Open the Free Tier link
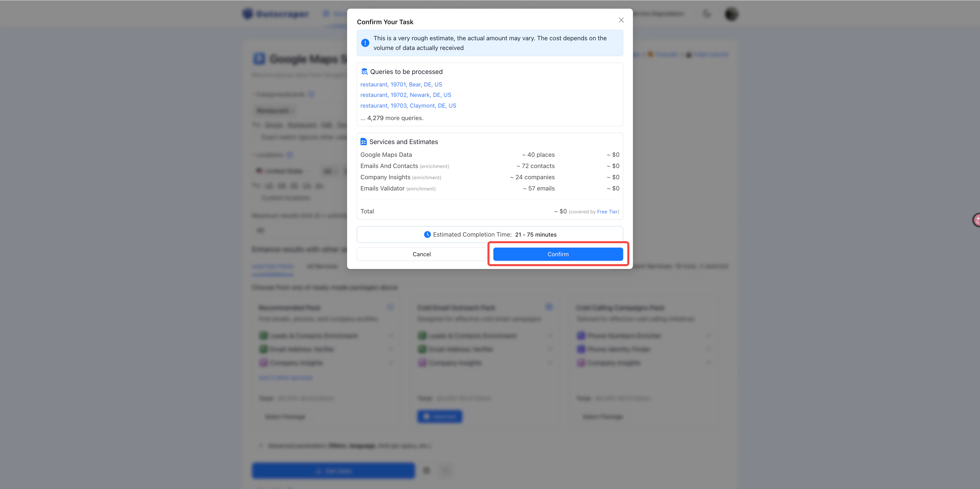 (607, 212)
